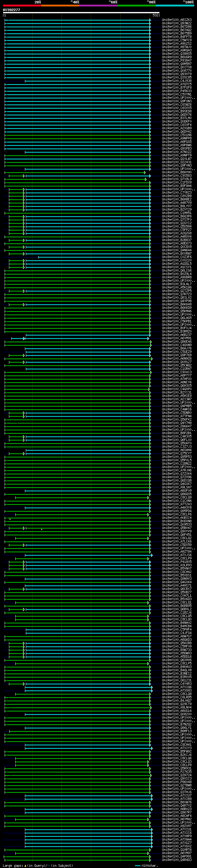Open hit UniRef100_B6TD86

tap(177, 26)
